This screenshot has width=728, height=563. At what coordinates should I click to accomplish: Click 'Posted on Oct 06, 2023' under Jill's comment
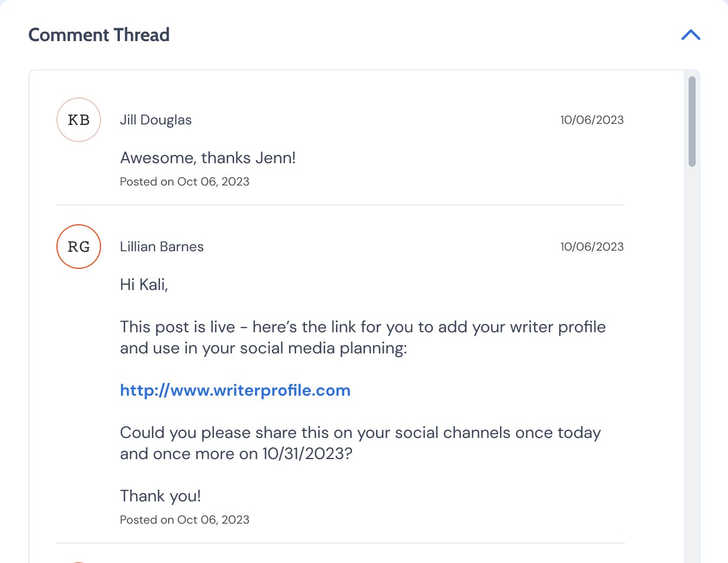click(x=184, y=181)
